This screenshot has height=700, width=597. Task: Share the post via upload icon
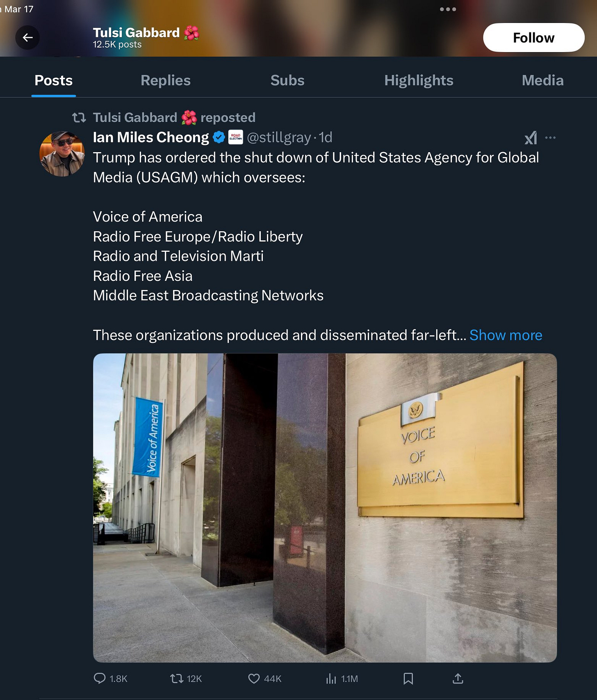tap(458, 678)
